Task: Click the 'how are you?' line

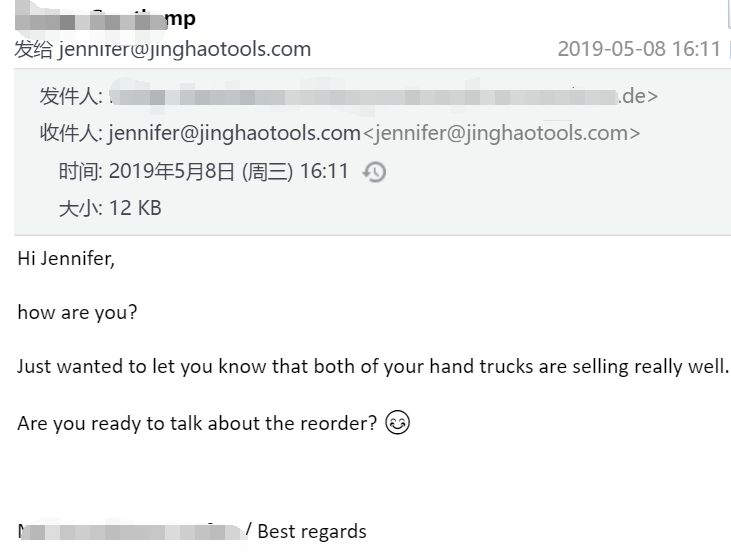Action: (77, 312)
